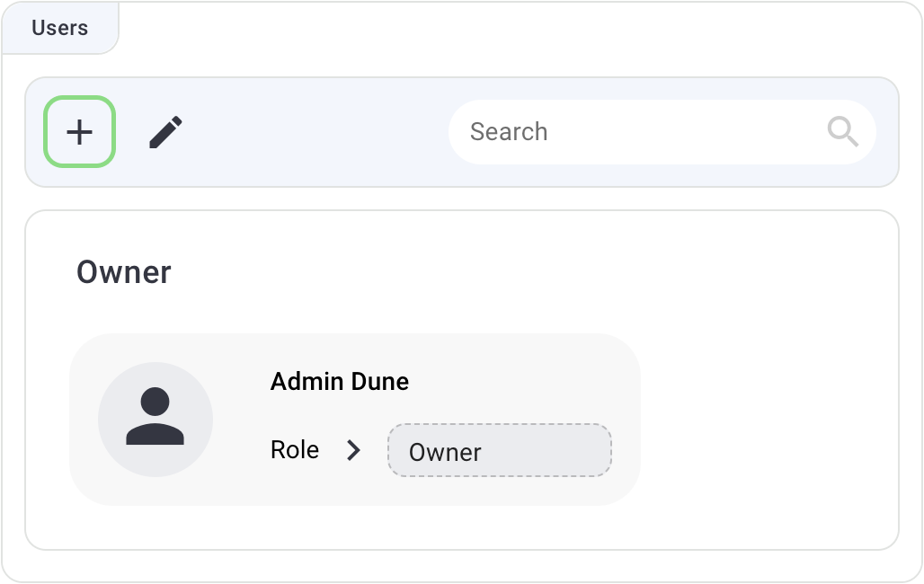
Task: Click the empty space in the Owner panel
Action: pos(764,404)
